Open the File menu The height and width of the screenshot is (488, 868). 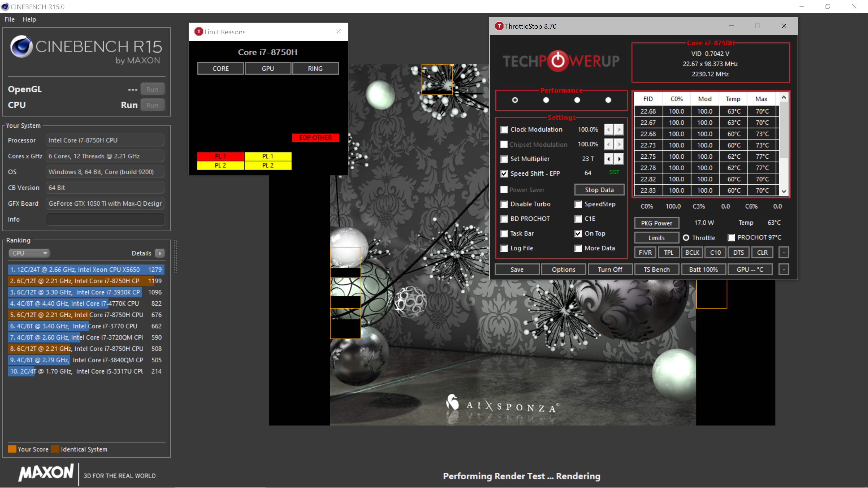9,19
